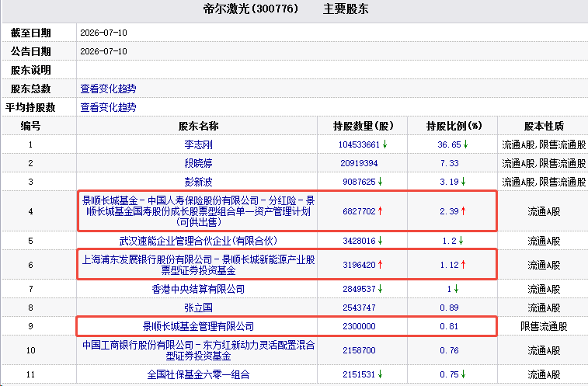The height and width of the screenshot is (386, 588).
Task: Click red up arrow beside 6827702
Action: [381, 211]
